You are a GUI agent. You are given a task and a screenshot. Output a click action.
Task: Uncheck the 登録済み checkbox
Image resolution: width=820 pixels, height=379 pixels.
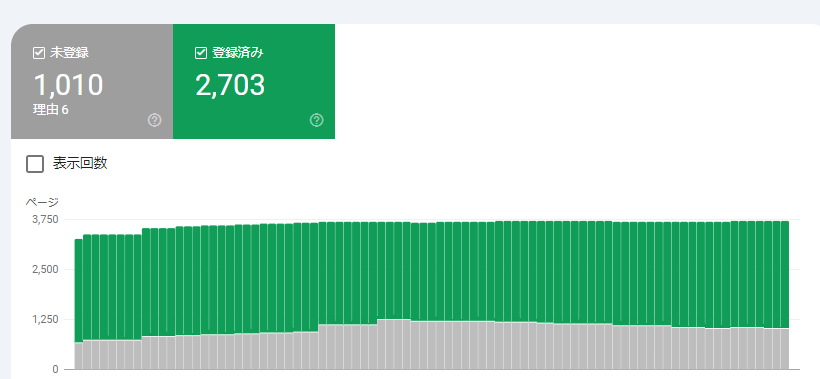tap(201, 53)
